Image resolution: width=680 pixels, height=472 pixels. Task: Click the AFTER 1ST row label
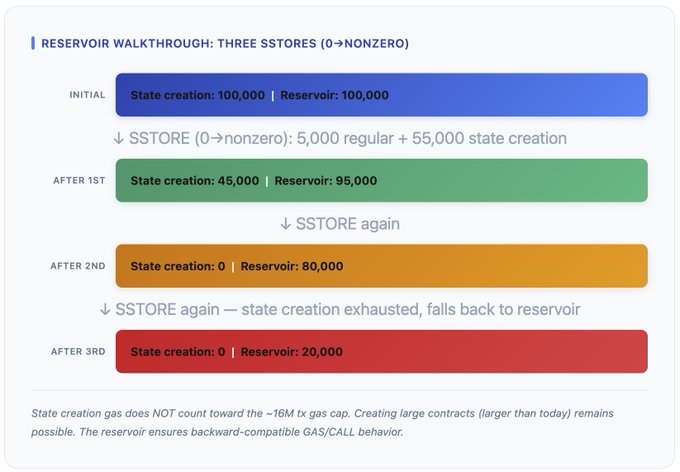[79, 181]
